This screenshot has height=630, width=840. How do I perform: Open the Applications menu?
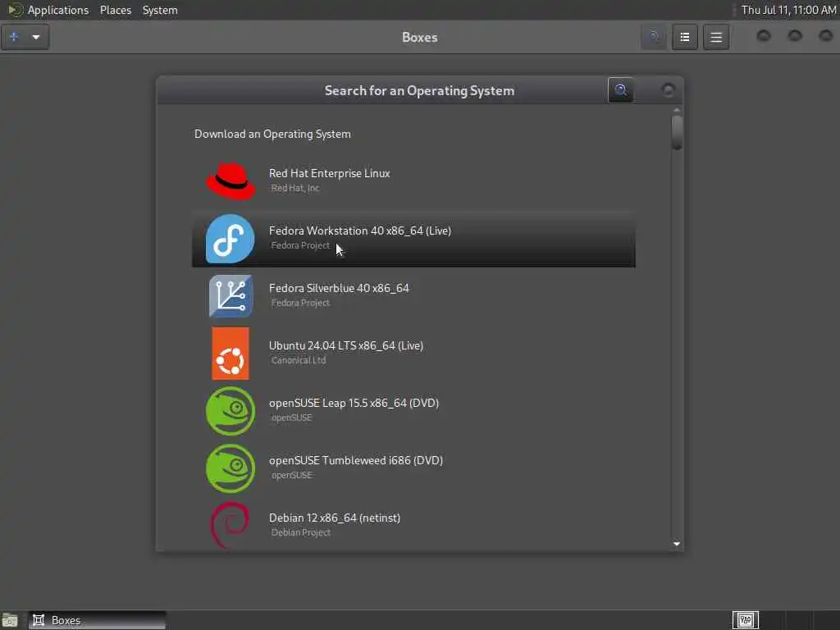click(x=58, y=10)
